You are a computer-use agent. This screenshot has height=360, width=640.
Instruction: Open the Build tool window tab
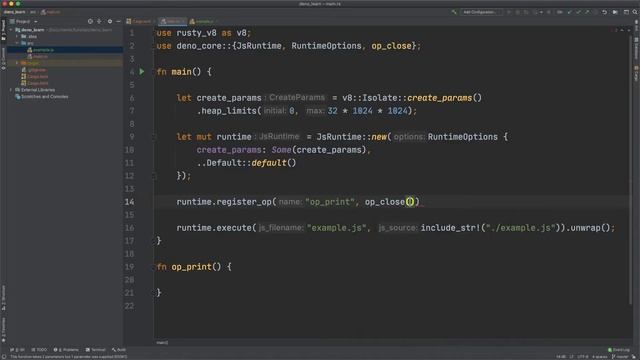click(119, 350)
